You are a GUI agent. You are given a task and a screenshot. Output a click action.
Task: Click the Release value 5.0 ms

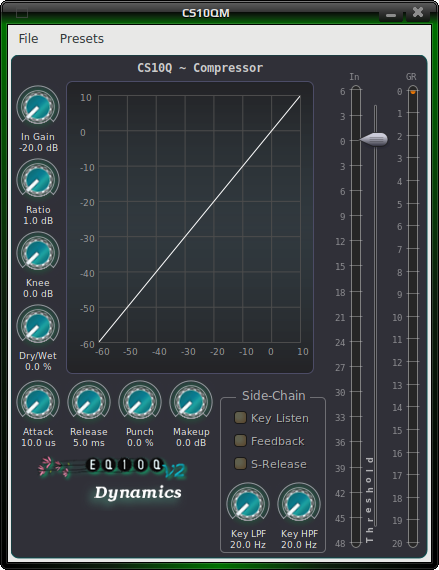[89, 443]
